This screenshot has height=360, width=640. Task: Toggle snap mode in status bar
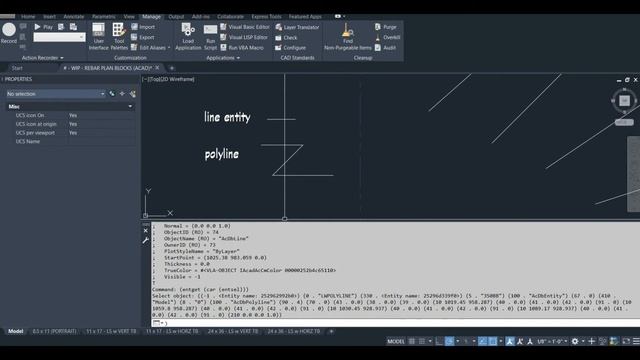point(422,341)
